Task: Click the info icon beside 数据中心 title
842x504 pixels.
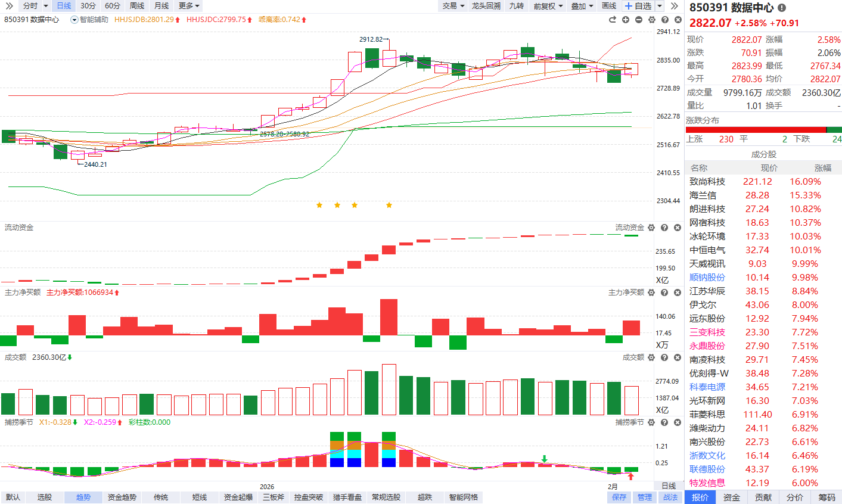Action: pyautogui.click(x=782, y=8)
